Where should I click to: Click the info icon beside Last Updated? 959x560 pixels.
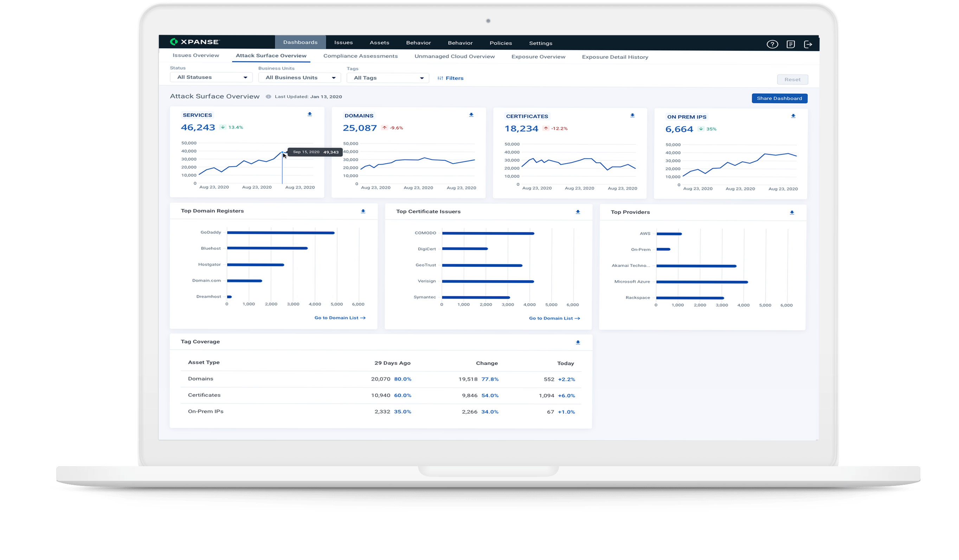click(268, 97)
